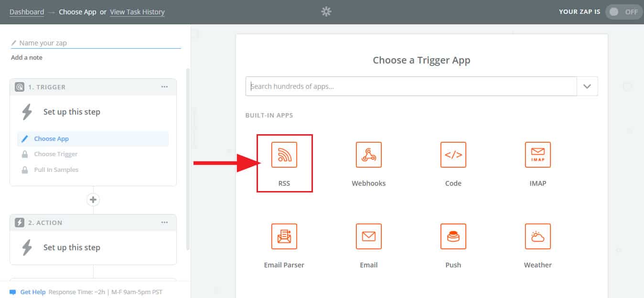Click the Get Help link
Screen dimensions: 644x298
[x=33, y=292]
